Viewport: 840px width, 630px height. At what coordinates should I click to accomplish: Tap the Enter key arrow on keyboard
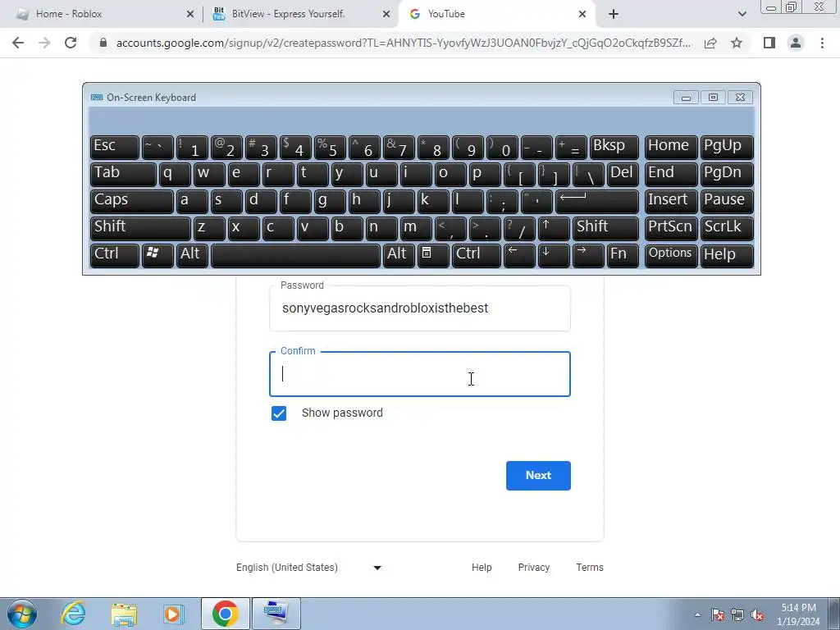point(597,201)
